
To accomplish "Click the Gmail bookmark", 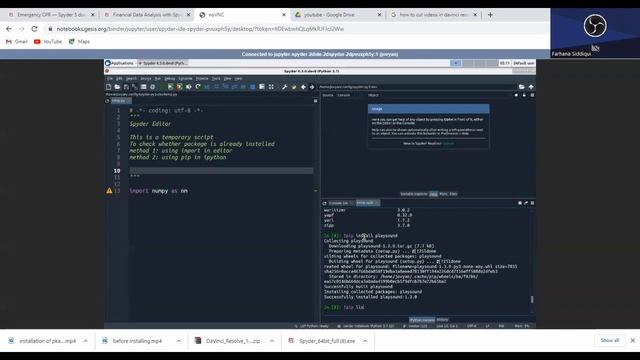I will coord(17,42).
